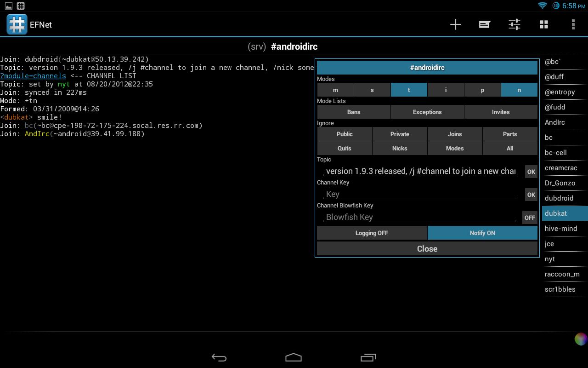
Task: Select highlighted user dubkat in nick list
Action: click(565, 213)
